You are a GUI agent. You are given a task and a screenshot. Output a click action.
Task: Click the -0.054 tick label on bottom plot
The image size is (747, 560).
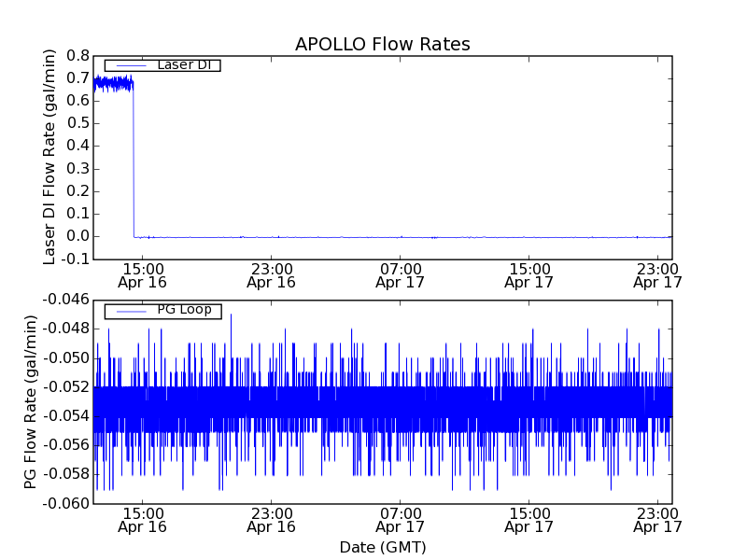point(65,416)
